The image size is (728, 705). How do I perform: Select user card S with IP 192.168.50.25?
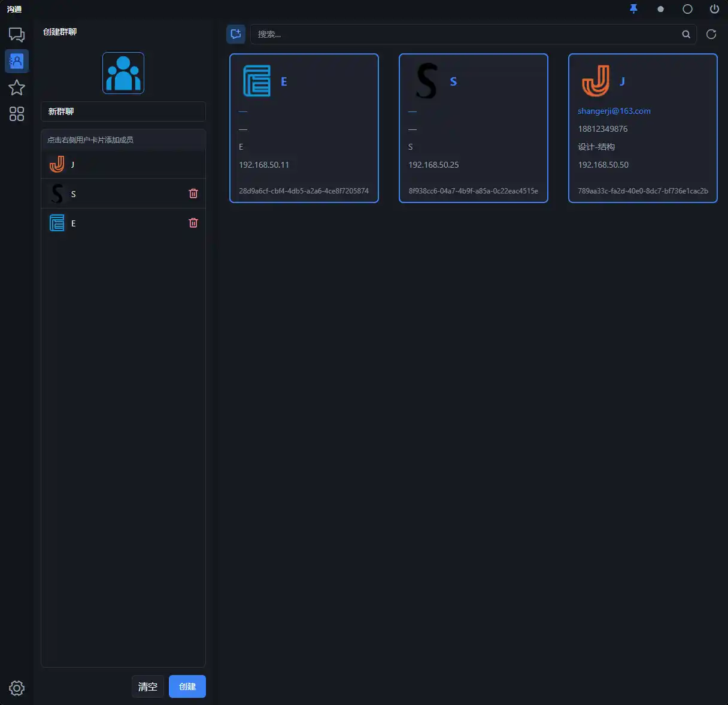pos(474,128)
